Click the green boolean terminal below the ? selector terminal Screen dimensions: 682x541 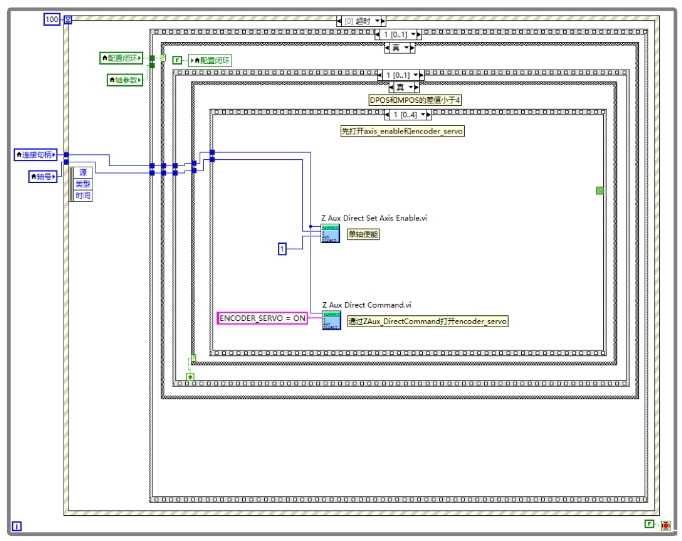click(x=190, y=377)
